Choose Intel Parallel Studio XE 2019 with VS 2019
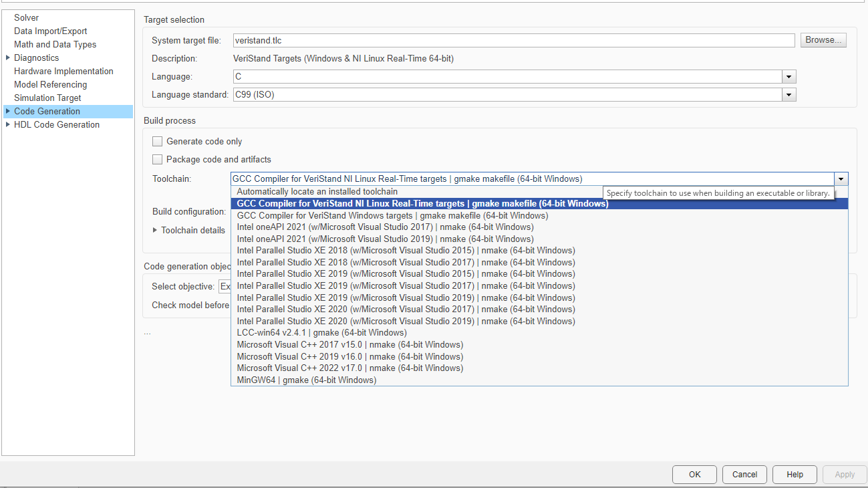This screenshot has width=868, height=488. (539, 297)
